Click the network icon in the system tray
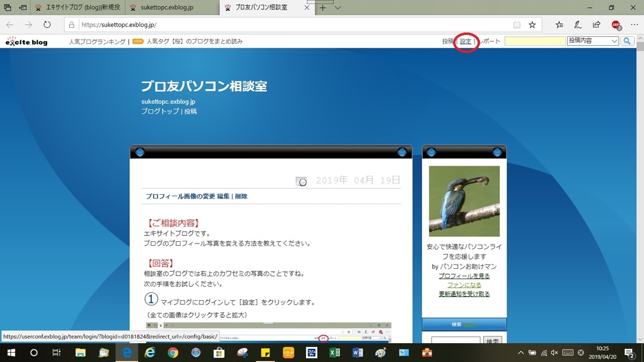The image size is (644, 362). click(544, 353)
